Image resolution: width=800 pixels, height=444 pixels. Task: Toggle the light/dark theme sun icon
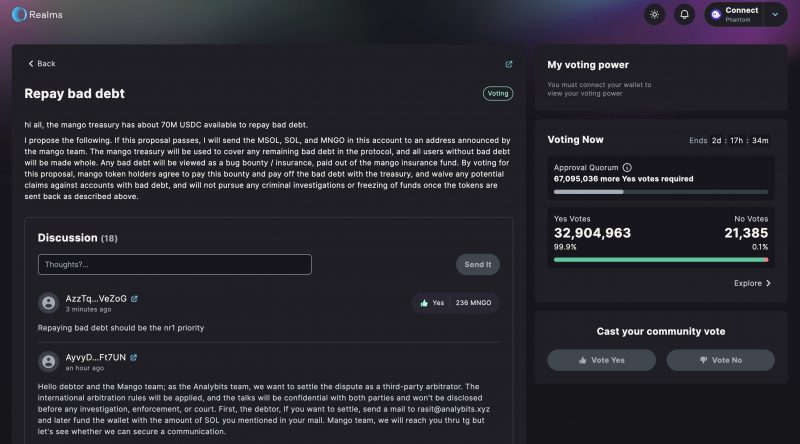pyautogui.click(x=654, y=15)
